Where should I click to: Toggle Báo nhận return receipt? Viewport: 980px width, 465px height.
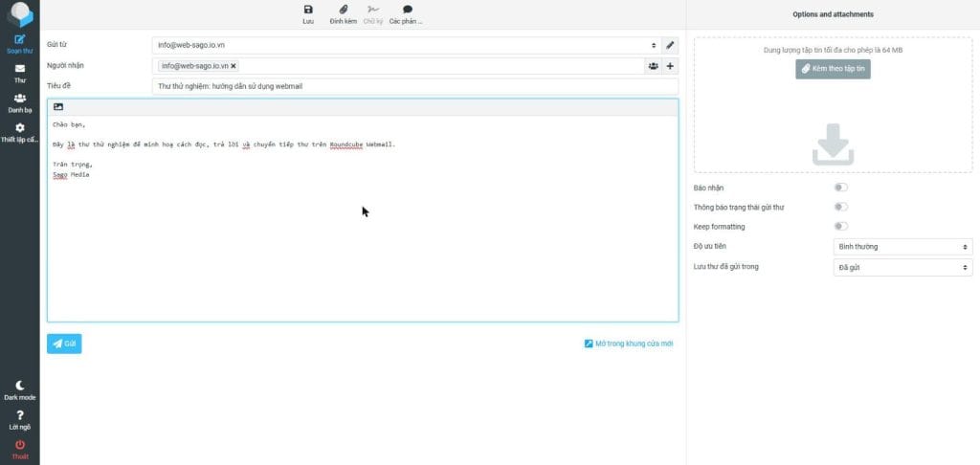coord(840,188)
